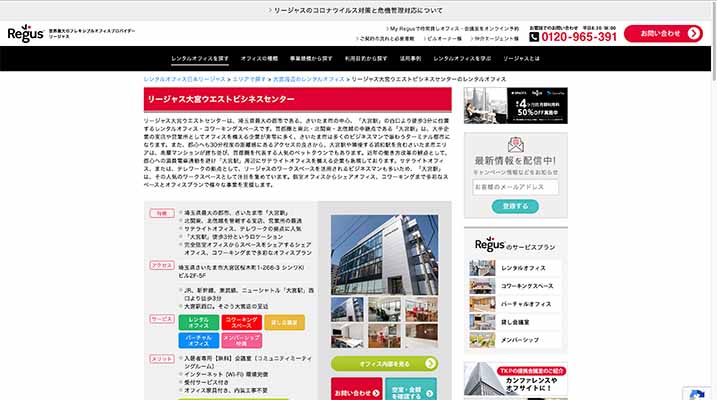Click the リージャス大宮ウエストビジネスセンター page heading
The image size is (717, 400).
(x=221, y=99)
